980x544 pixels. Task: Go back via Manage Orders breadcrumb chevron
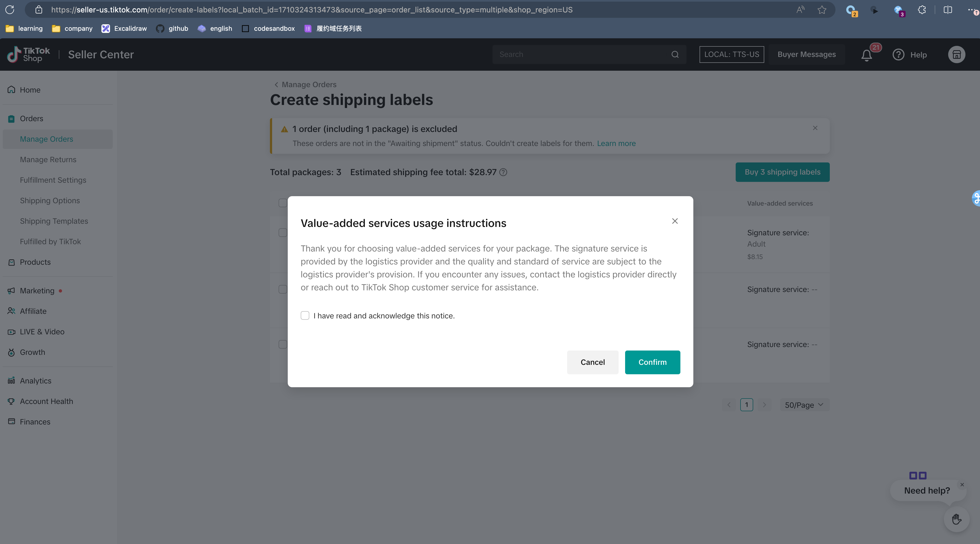pyautogui.click(x=277, y=84)
